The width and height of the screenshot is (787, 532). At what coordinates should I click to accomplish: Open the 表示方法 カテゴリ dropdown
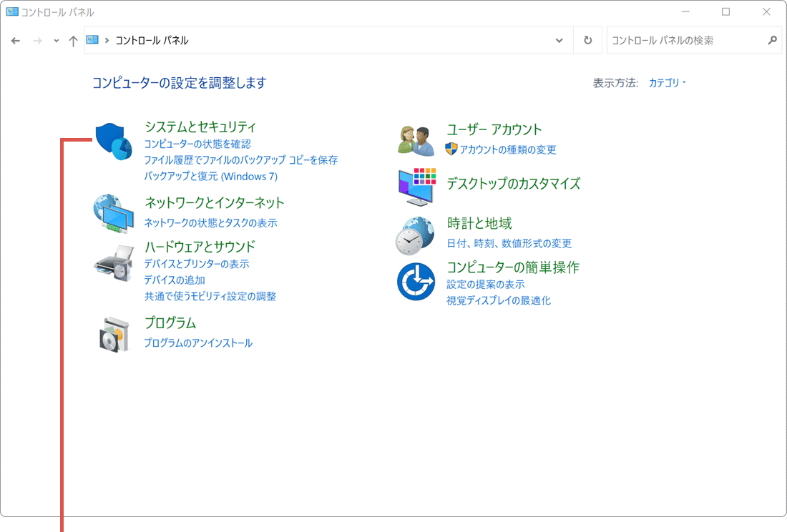(x=665, y=82)
